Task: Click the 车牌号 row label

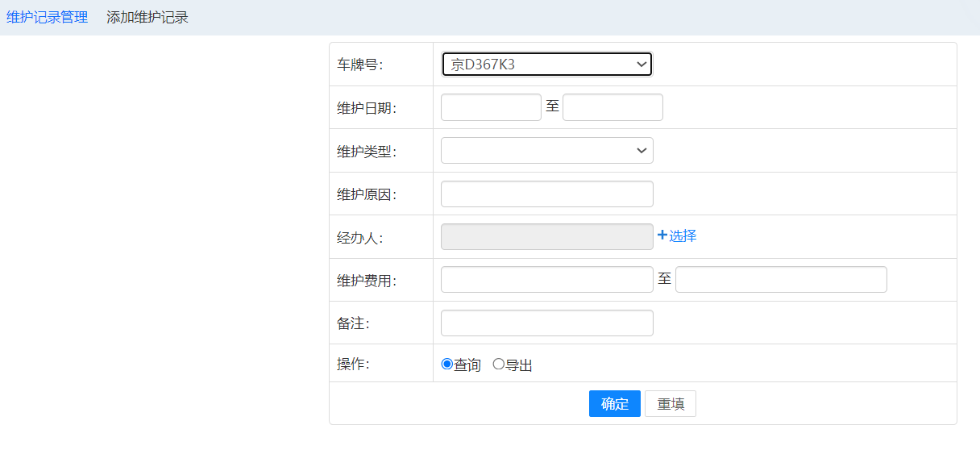Action: [x=359, y=65]
